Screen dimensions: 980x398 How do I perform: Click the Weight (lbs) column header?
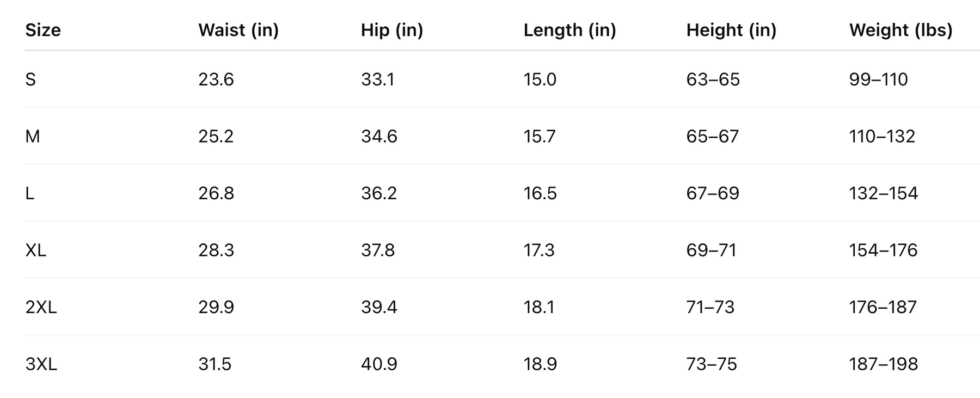tap(901, 30)
